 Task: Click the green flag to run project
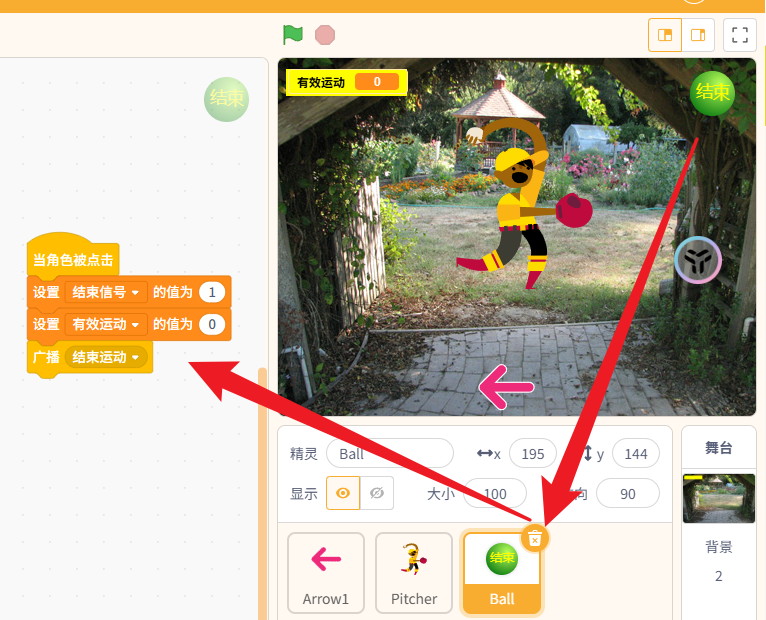(292, 35)
